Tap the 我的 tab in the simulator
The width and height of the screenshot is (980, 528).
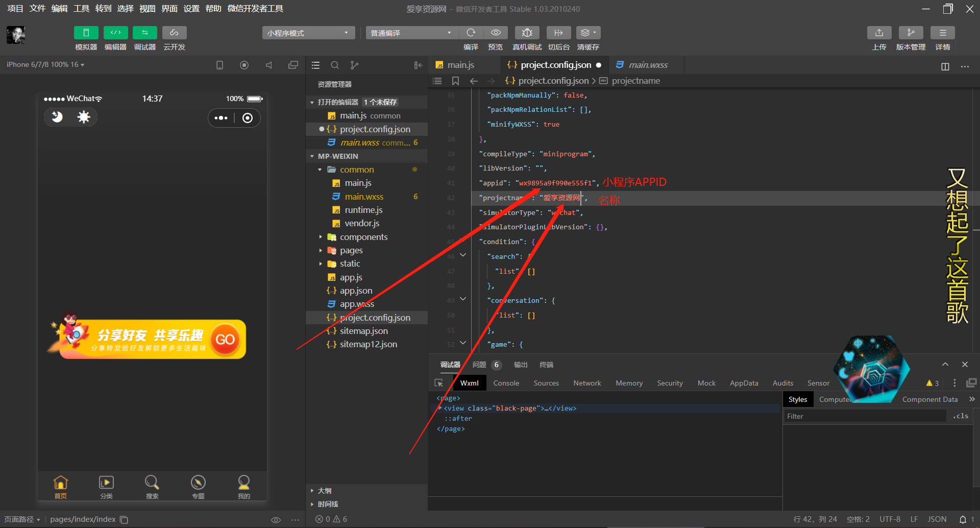coord(244,487)
